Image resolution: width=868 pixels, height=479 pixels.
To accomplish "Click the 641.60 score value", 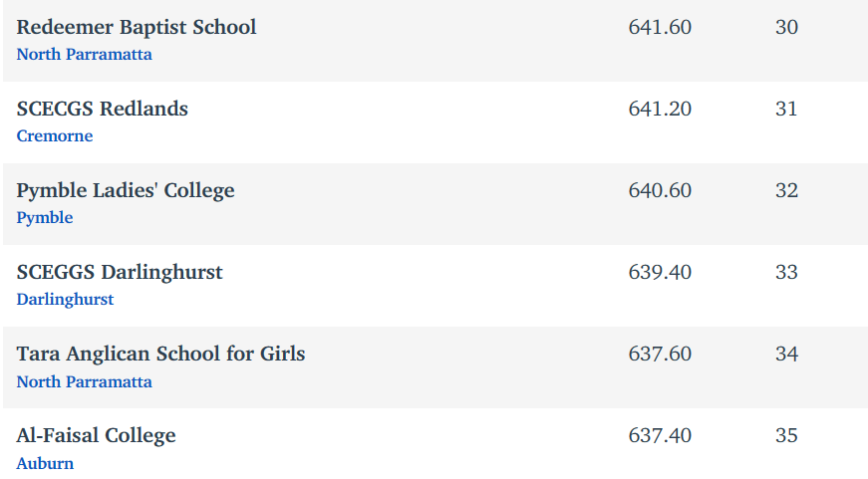I will [x=660, y=27].
